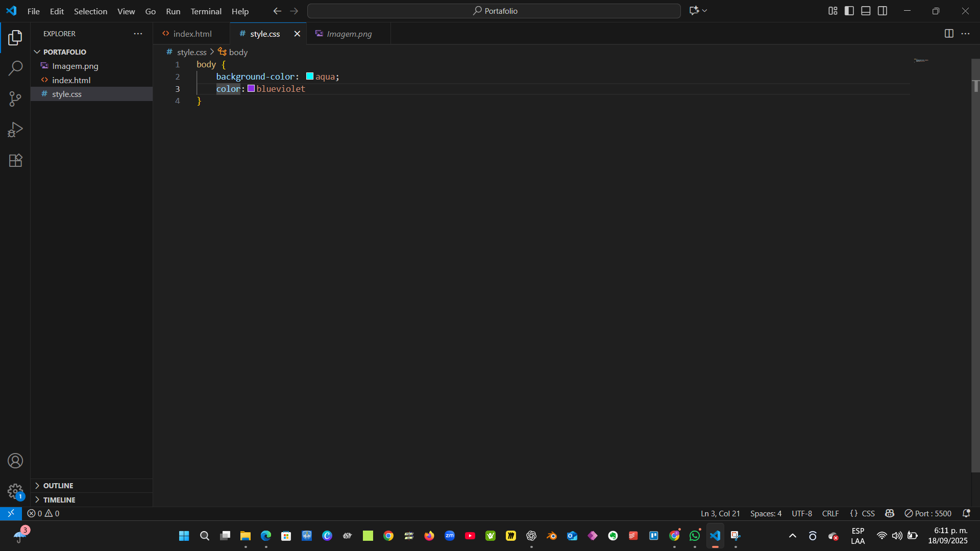Image resolution: width=980 pixels, height=551 pixels.
Task: Open the Search view in activity bar
Action: click(x=15, y=68)
